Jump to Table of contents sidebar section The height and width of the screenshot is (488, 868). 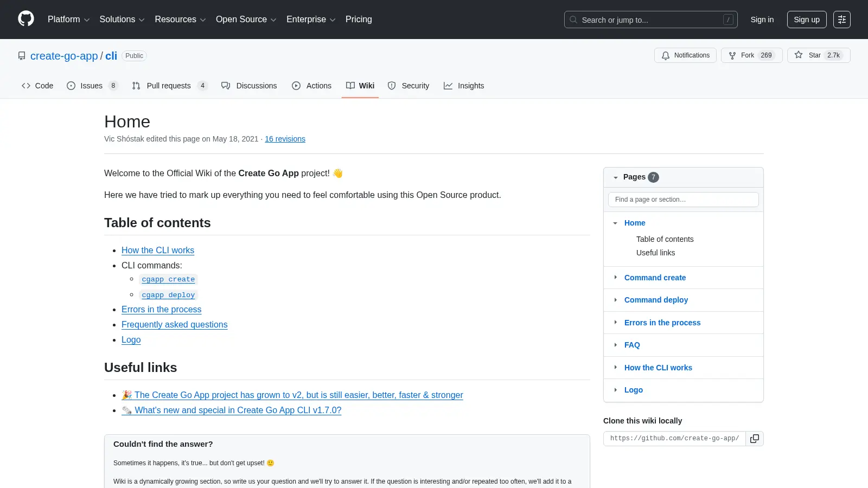click(x=665, y=239)
